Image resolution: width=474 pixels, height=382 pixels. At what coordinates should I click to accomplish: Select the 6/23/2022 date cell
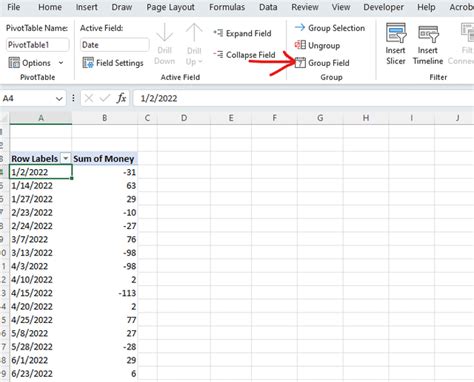[41, 374]
